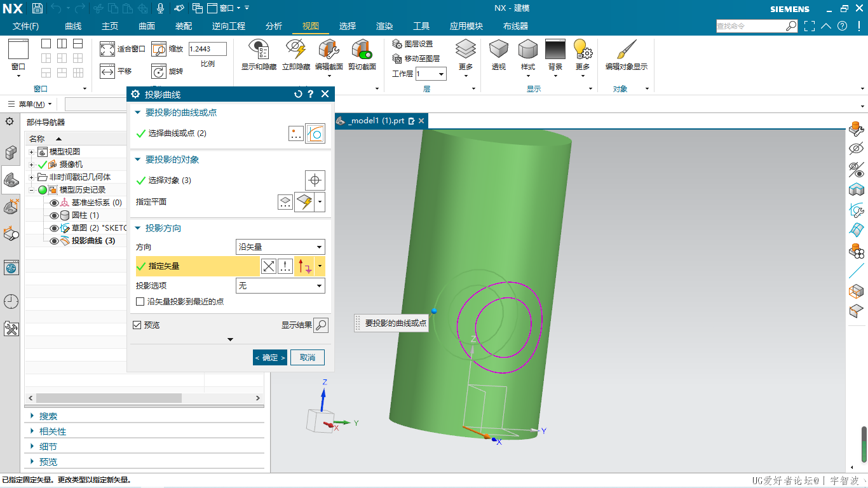Click the Edit Object Display paintbrush icon
This screenshot has height=488, width=868.
pos(627,49)
